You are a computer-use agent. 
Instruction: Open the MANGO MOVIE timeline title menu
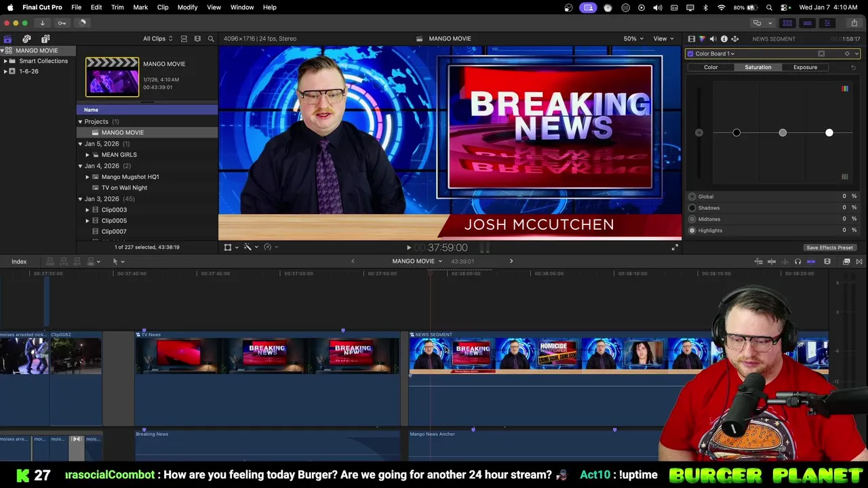click(x=416, y=262)
